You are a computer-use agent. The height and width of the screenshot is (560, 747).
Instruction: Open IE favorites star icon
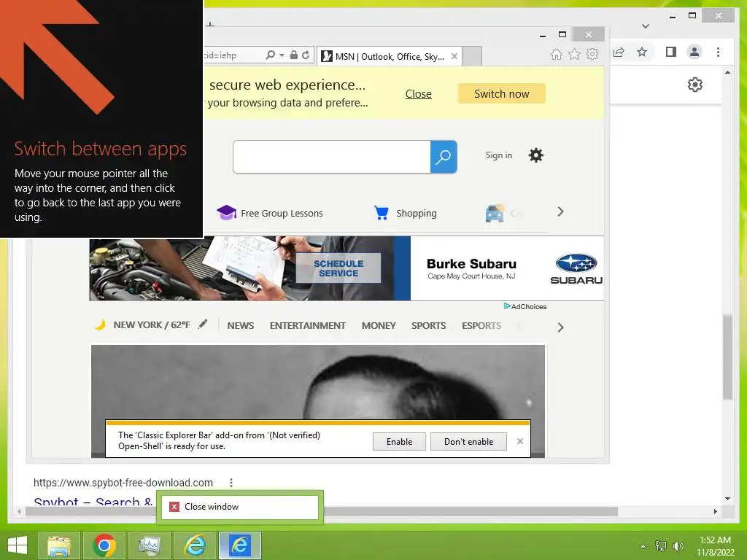click(575, 54)
